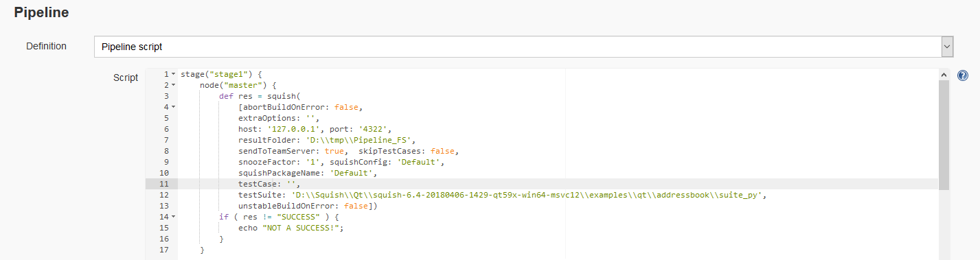Click the Definition dropdown arrow button
Screen dimensions: 980x260
click(947, 47)
